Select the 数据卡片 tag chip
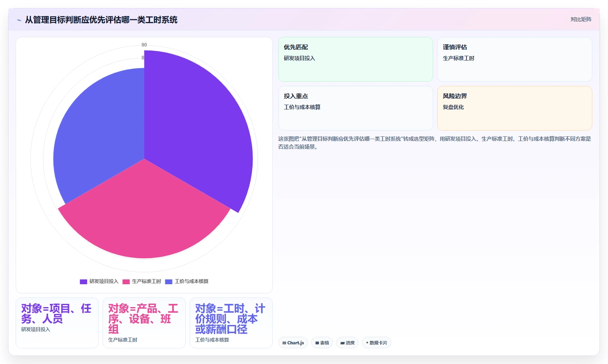Viewport: 608px width, 364px height. pos(376,343)
